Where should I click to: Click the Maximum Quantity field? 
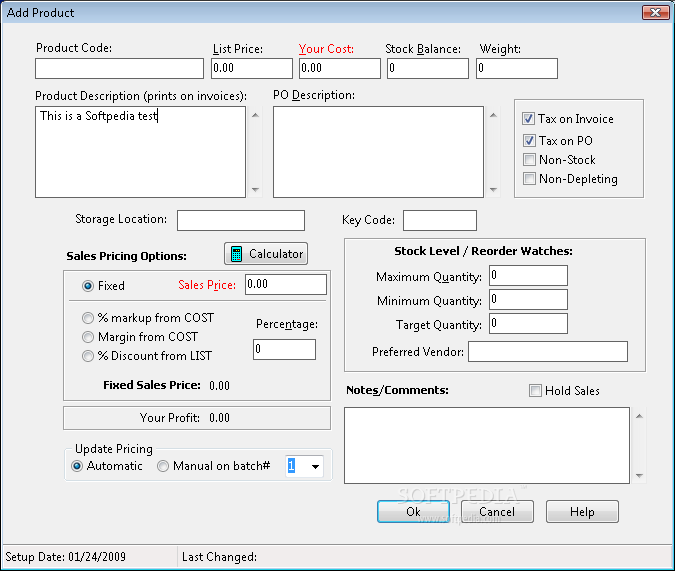click(x=528, y=276)
